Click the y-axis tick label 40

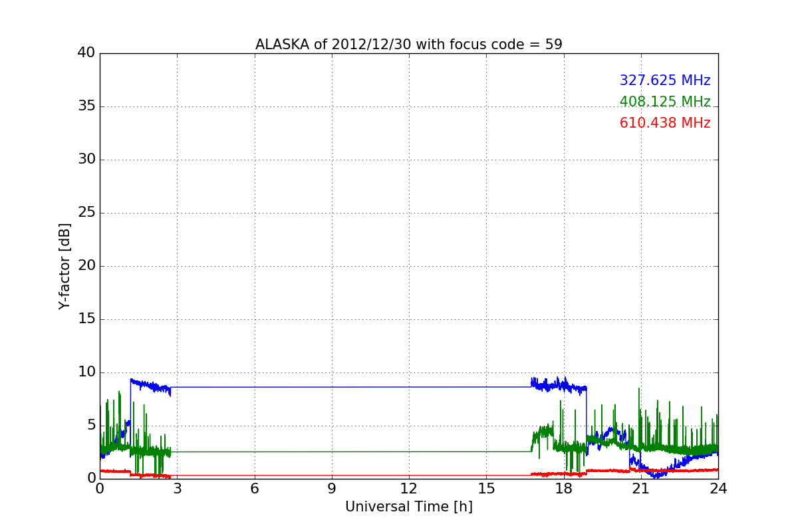pyautogui.click(x=86, y=53)
